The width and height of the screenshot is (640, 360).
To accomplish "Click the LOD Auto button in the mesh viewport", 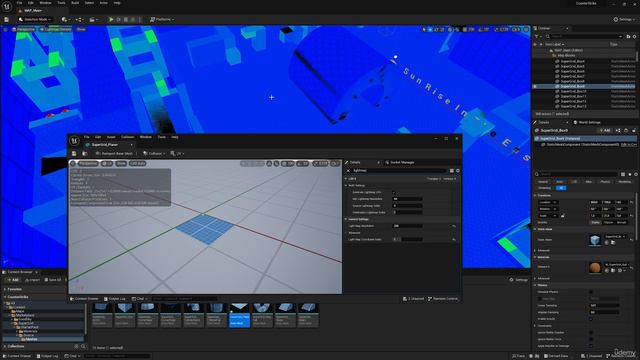I will (x=138, y=163).
